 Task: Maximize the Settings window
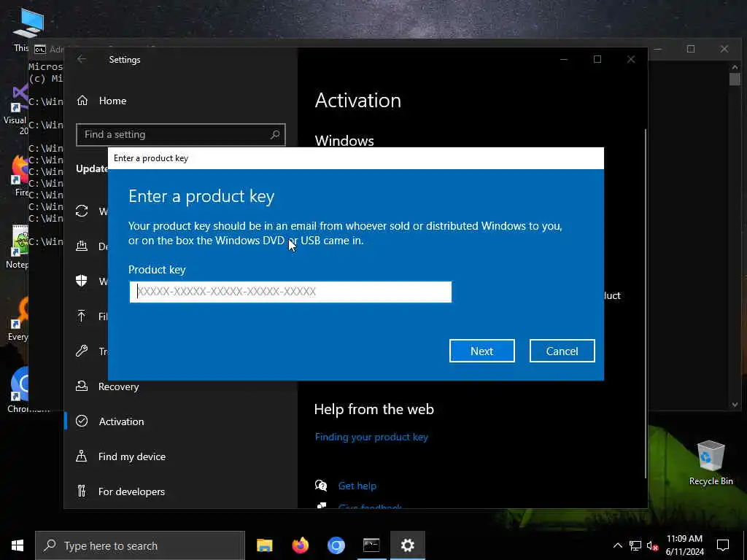coord(597,59)
